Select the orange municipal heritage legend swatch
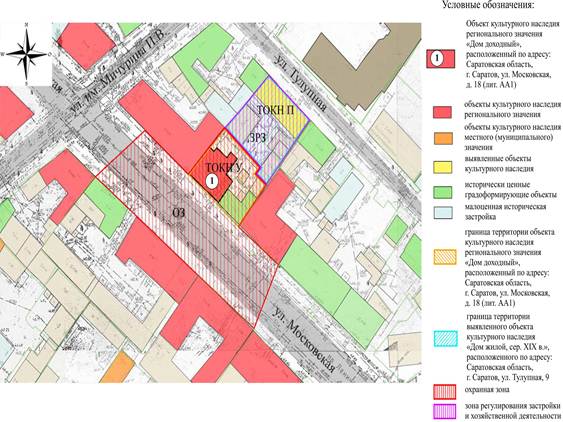This screenshot has width=563, height=422. pos(443,138)
